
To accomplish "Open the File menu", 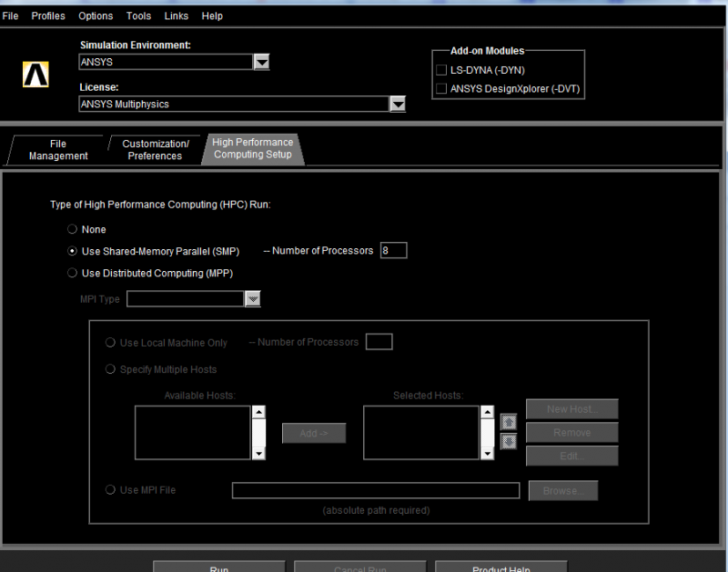I will pos(10,15).
